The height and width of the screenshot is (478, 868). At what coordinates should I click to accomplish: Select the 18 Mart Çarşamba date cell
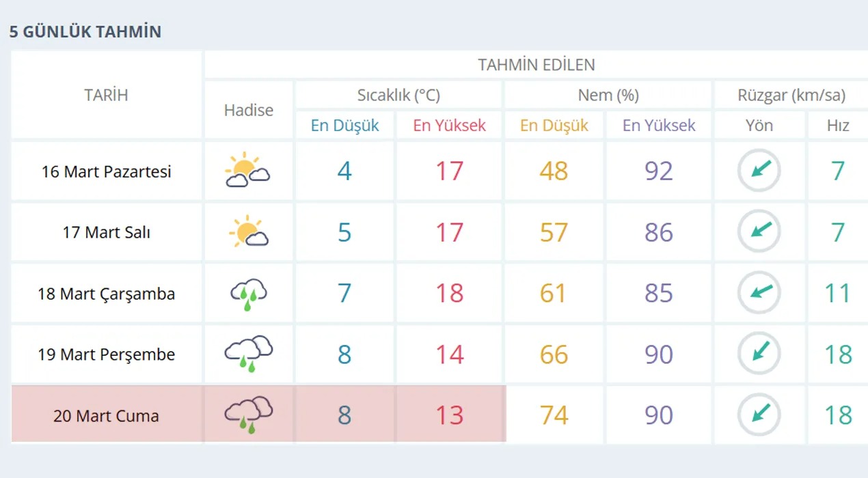click(106, 294)
